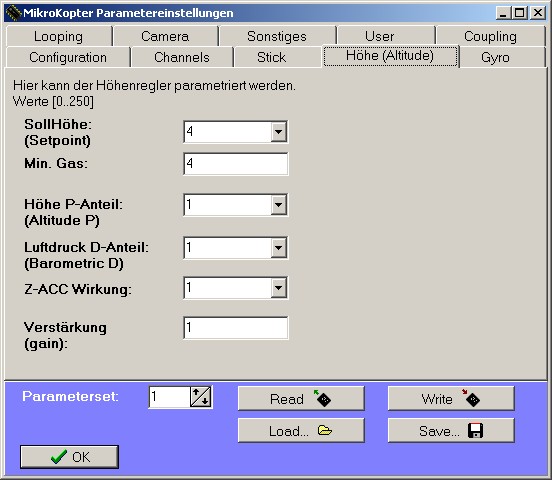Screen dimensions: 552x480
Task: Click the "Werte [0..250]" text
Action: click(x=53, y=101)
